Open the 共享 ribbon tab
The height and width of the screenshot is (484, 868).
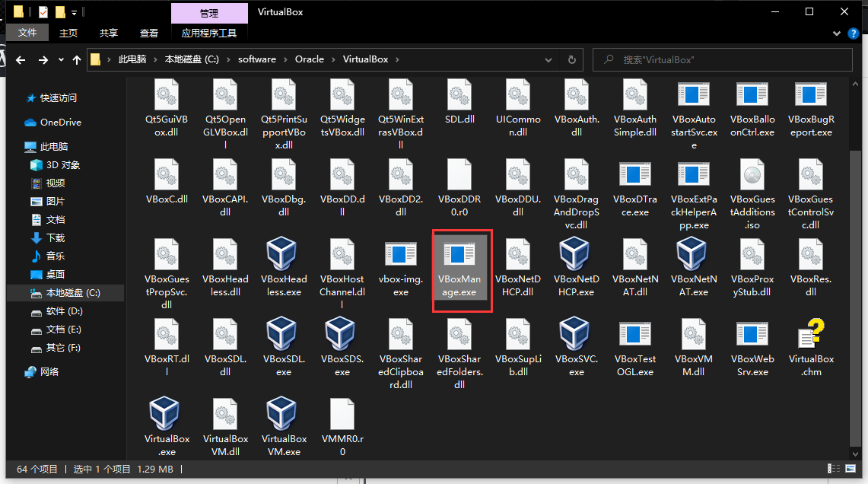pos(109,33)
